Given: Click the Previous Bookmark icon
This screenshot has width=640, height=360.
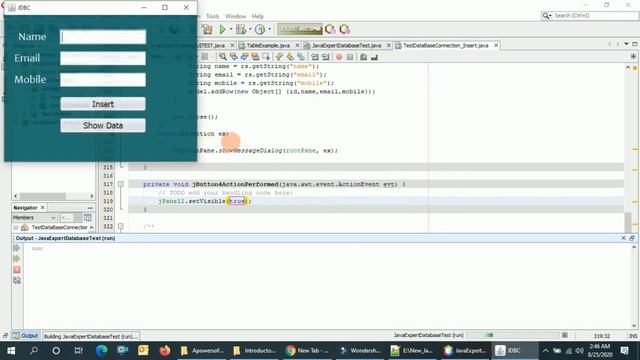Looking at the screenshot, I should tap(279, 57).
